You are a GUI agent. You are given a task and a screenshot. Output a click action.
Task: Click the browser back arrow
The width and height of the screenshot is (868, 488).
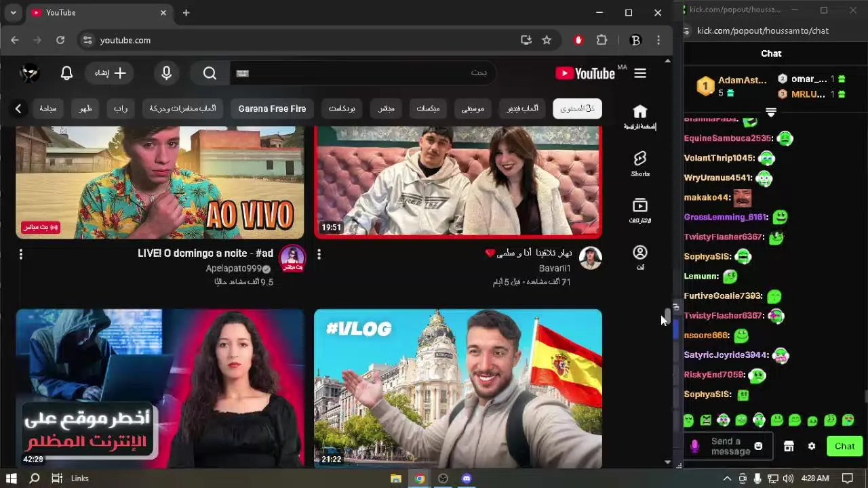(15, 41)
